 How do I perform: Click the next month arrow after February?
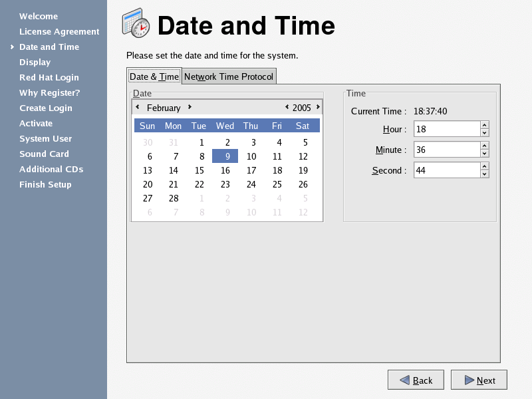click(x=190, y=107)
